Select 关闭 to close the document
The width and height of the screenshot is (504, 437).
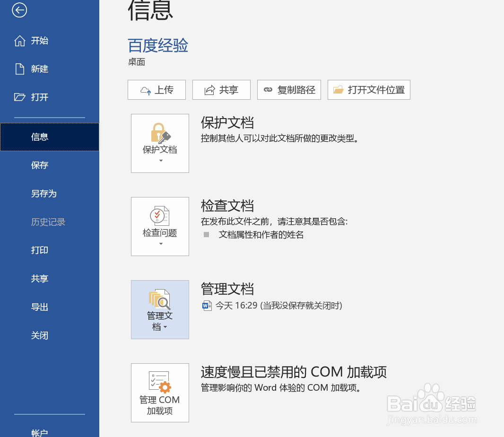tap(39, 335)
